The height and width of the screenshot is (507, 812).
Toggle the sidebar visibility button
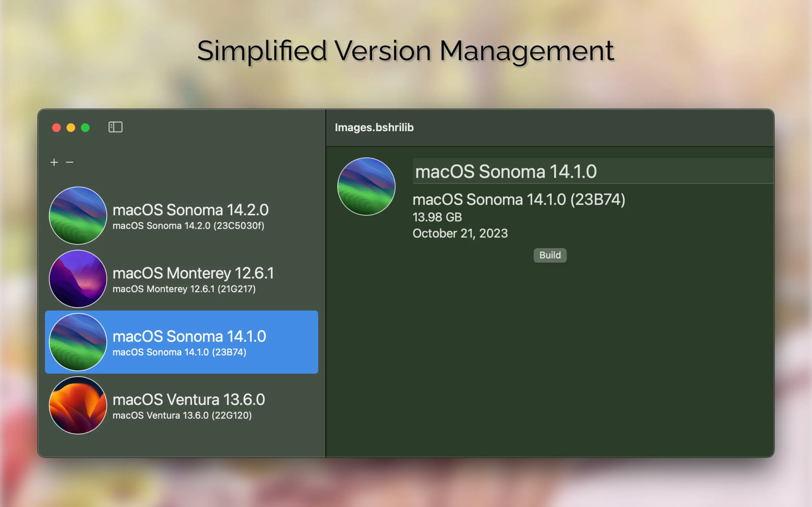(x=115, y=127)
